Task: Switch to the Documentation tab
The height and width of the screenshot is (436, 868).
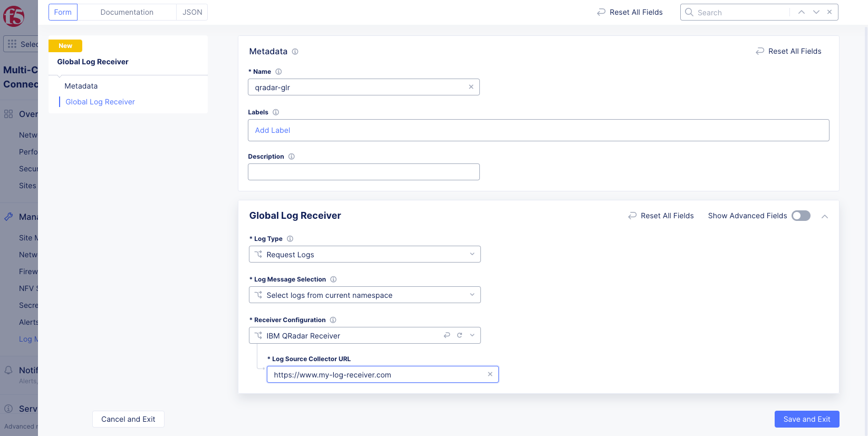Action: [x=127, y=12]
